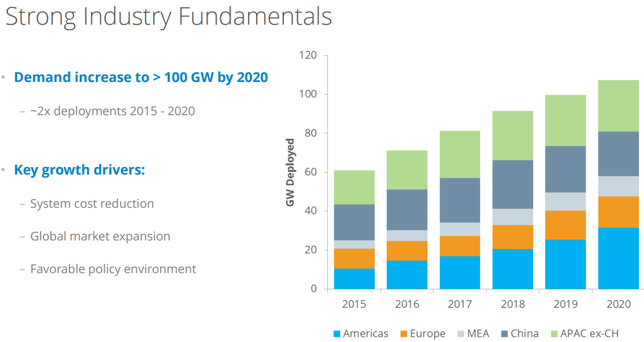Click the China legend color square

[x=504, y=334]
